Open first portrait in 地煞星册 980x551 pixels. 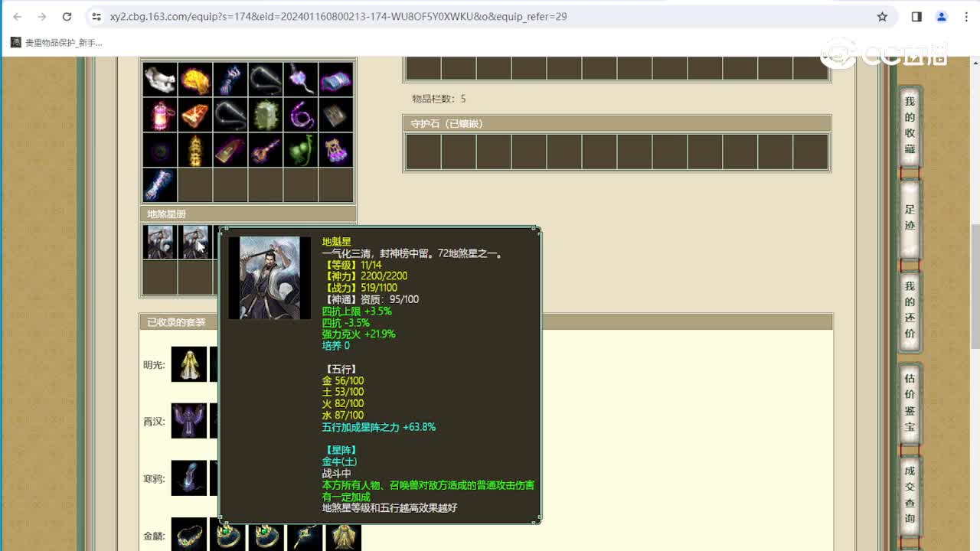[x=160, y=242]
